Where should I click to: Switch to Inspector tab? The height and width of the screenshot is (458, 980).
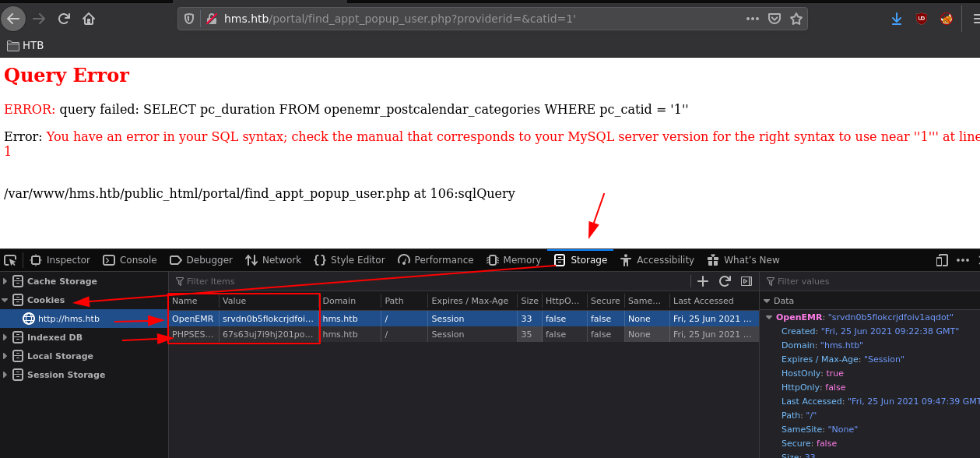(x=60, y=260)
